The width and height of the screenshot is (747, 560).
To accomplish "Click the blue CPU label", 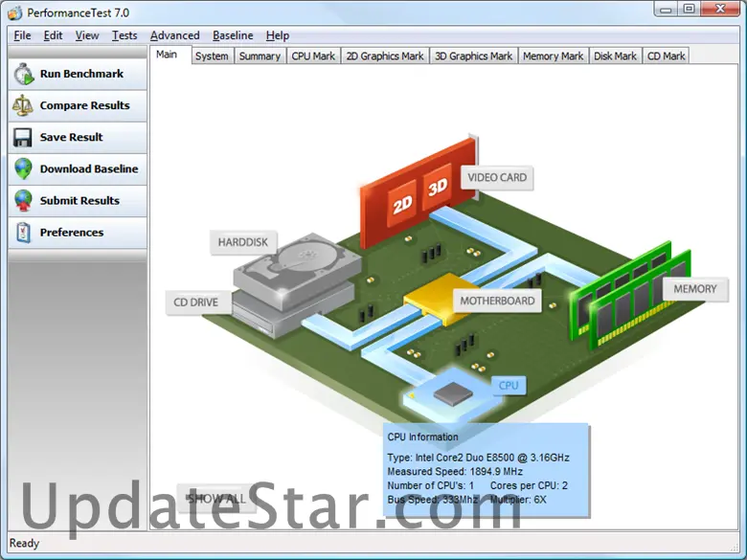I will [x=509, y=386].
